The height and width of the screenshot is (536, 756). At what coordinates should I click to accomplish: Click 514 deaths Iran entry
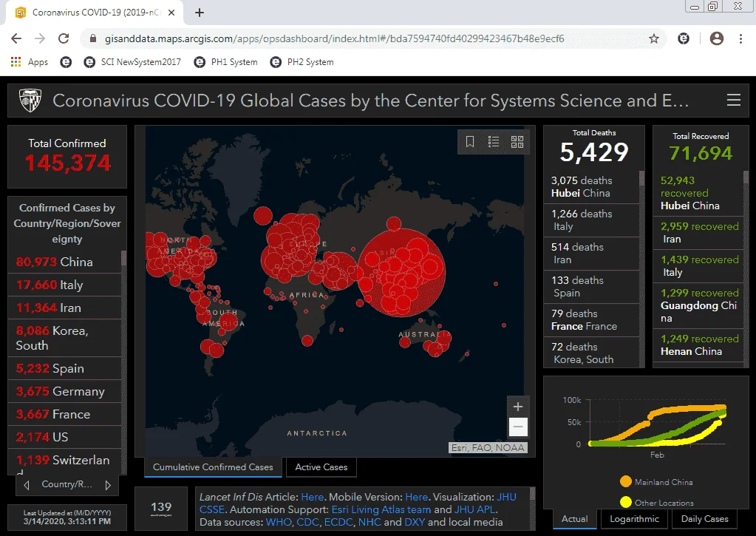coord(592,254)
